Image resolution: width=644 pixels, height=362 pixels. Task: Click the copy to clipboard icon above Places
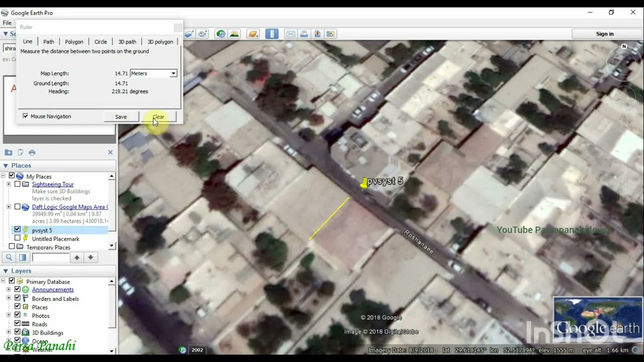[x=20, y=152]
